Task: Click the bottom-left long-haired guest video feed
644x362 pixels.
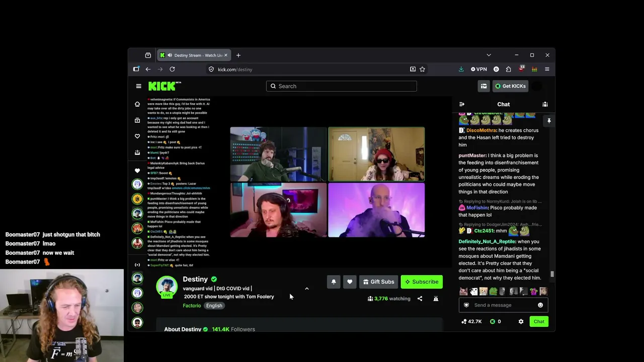Action: pyautogui.click(x=278, y=210)
